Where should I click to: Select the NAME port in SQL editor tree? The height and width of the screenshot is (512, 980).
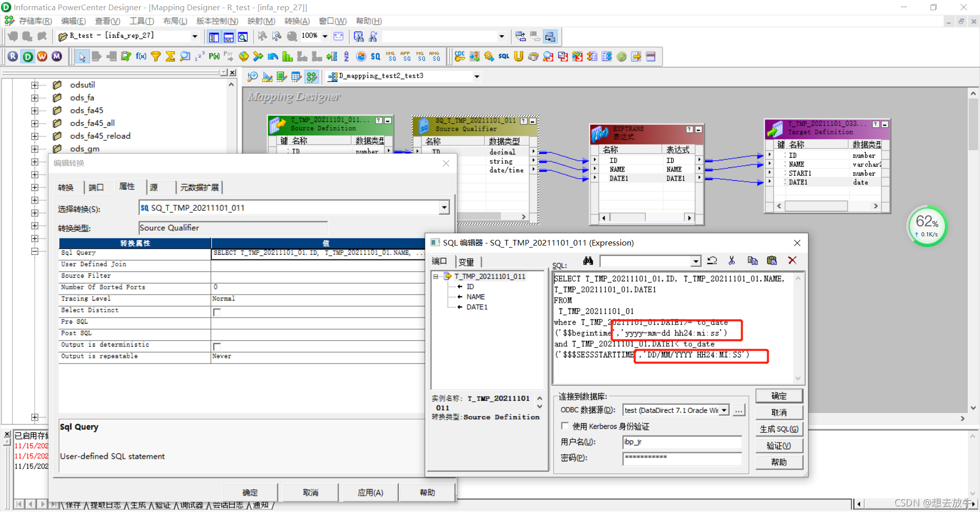[x=475, y=297]
